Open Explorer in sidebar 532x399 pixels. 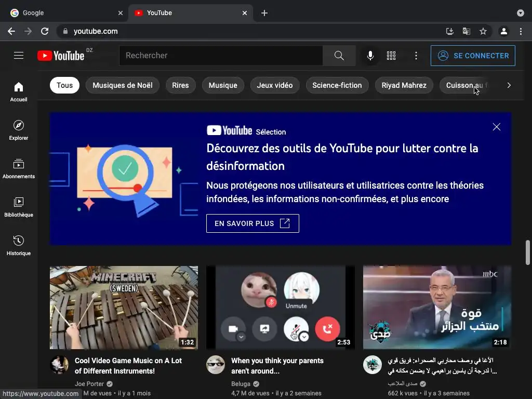click(19, 130)
